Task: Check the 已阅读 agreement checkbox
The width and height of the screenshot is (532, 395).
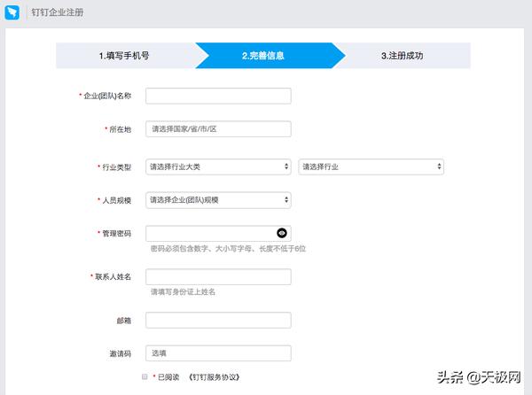Action: click(x=145, y=376)
